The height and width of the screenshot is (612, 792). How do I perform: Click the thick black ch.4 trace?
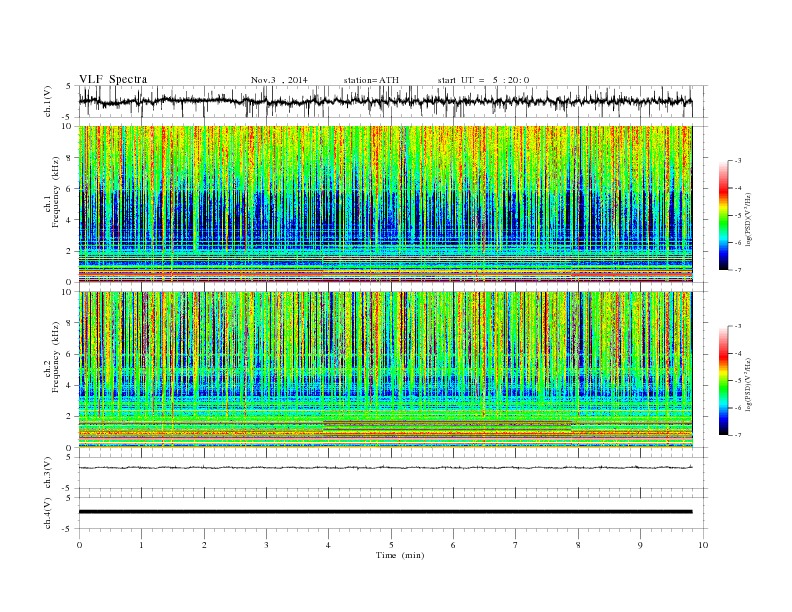[x=385, y=512]
